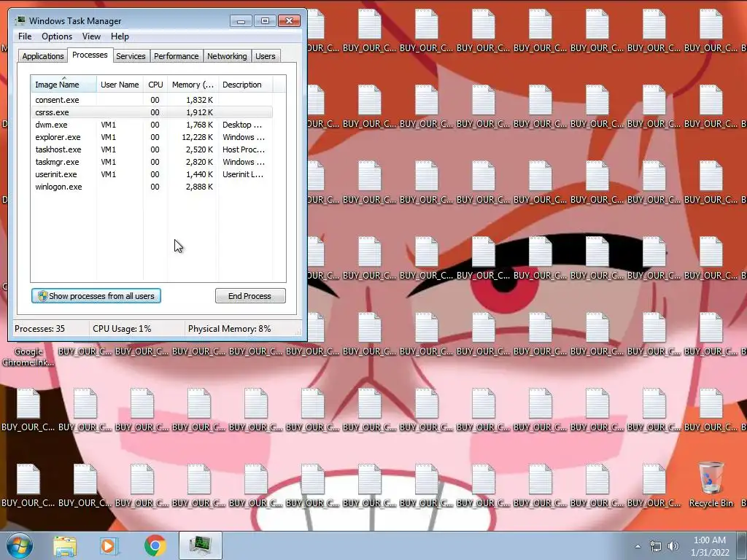The image size is (747, 560).
Task: Select the dwm.exe process row
Action: [152, 125]
